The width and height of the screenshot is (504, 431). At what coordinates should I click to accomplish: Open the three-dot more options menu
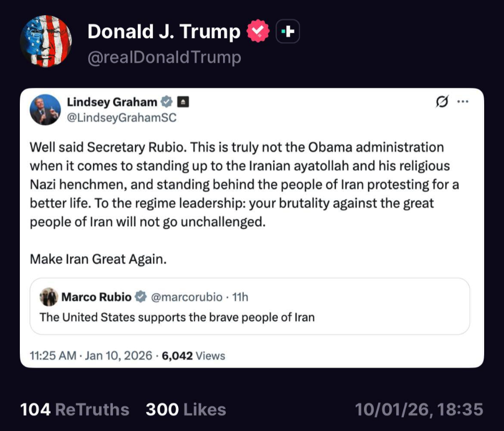pyautogui.click(x=463, y=102)
